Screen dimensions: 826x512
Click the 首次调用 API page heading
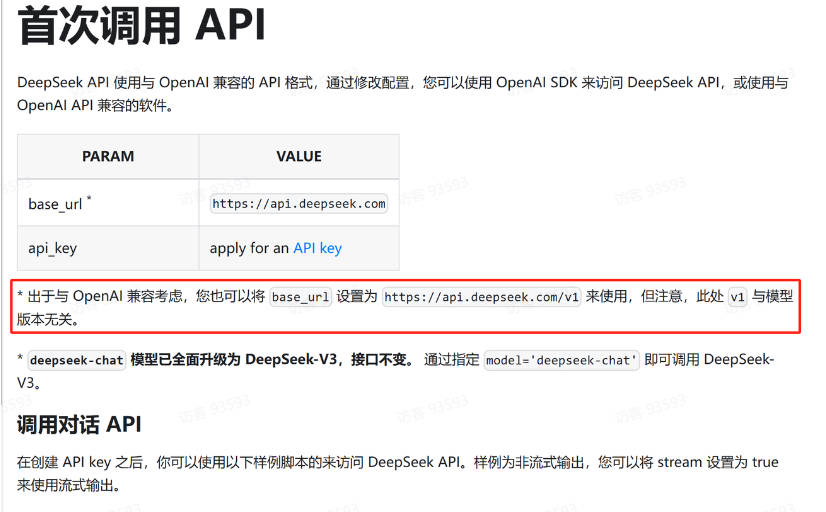click(141, 25)
